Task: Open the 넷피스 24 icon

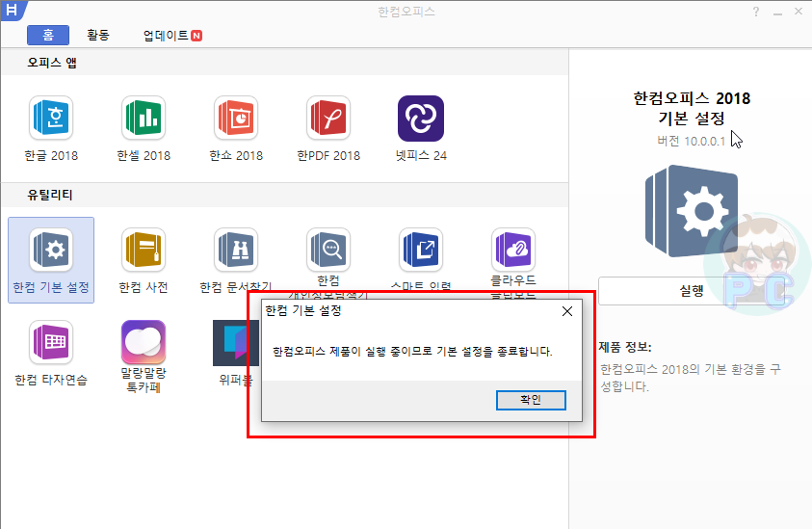Action: (421, 119)
